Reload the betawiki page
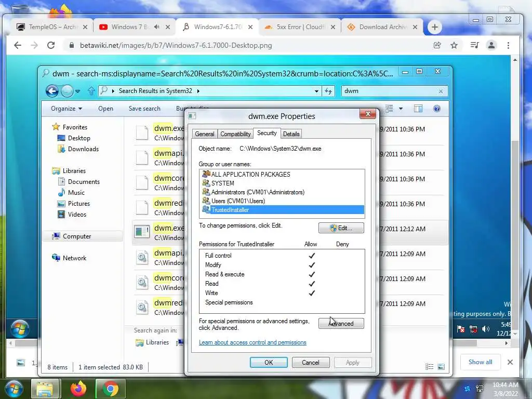This screenshot has width=532, height=399. click(x=51, y=45)
